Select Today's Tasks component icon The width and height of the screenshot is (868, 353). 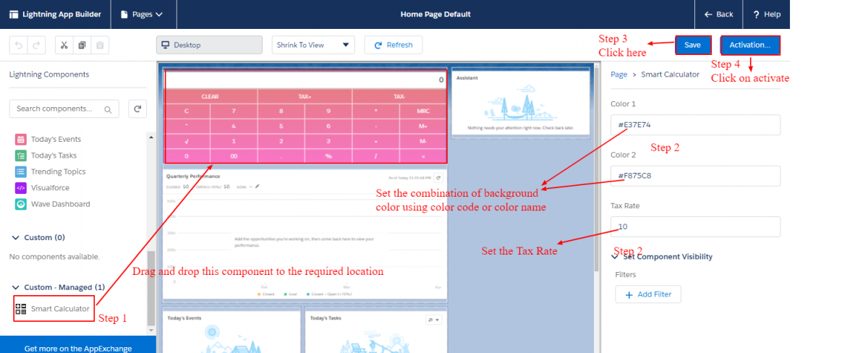point(21,156)
